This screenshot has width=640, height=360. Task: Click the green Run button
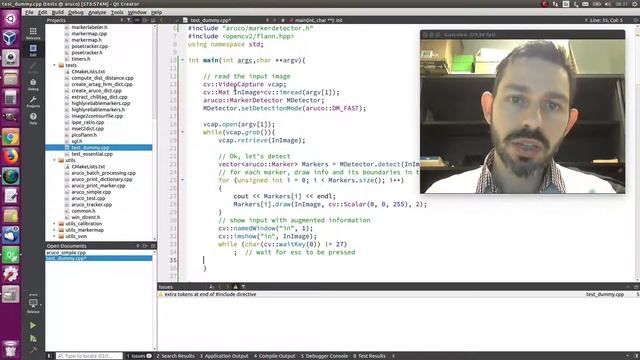coord(33,325)
